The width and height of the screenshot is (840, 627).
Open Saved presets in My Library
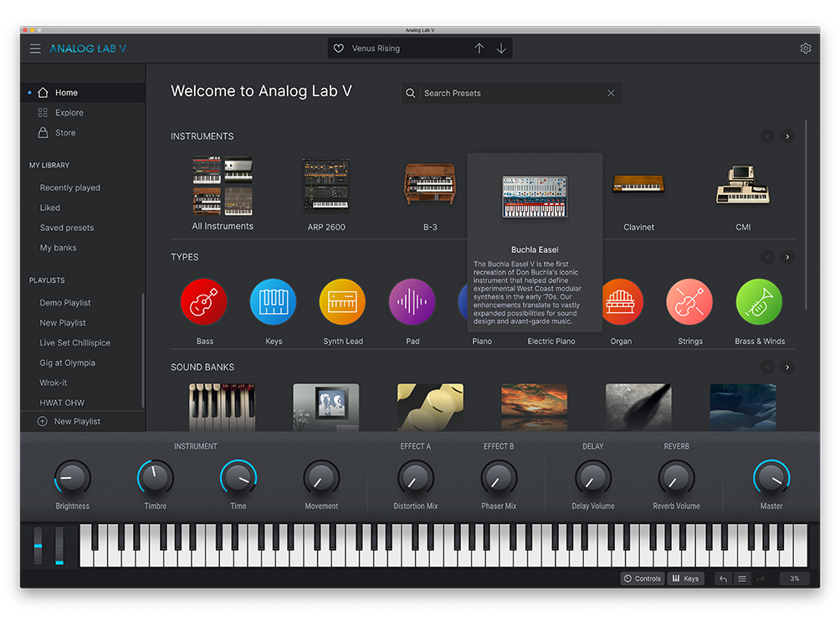tap(66, 228)
